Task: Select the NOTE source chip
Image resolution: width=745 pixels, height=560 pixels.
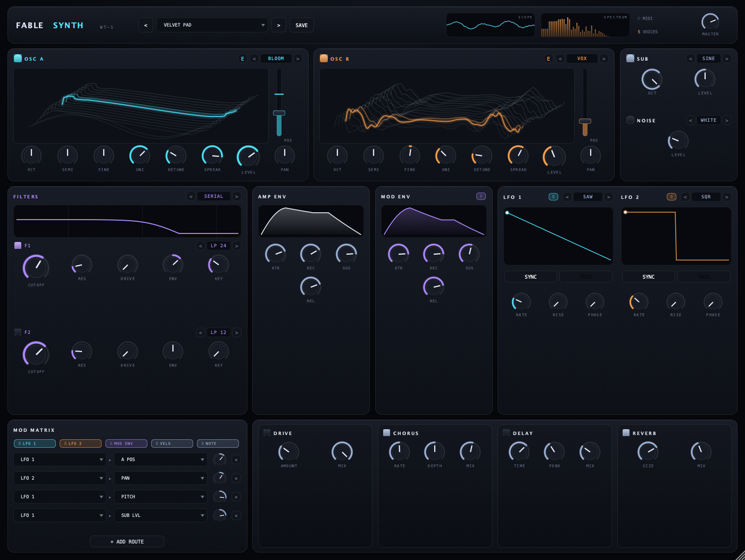Action: 218,444
